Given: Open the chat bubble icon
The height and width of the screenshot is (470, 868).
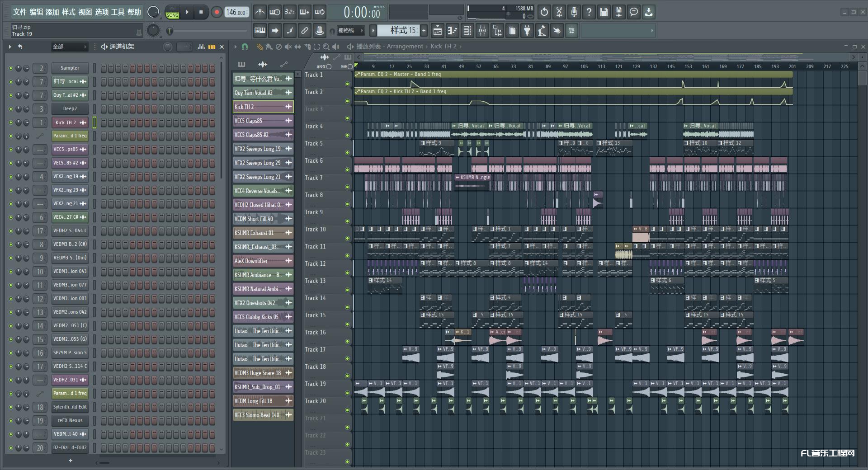Looking at the screenshot, I should pyautogui.click(x=634, y=12).
